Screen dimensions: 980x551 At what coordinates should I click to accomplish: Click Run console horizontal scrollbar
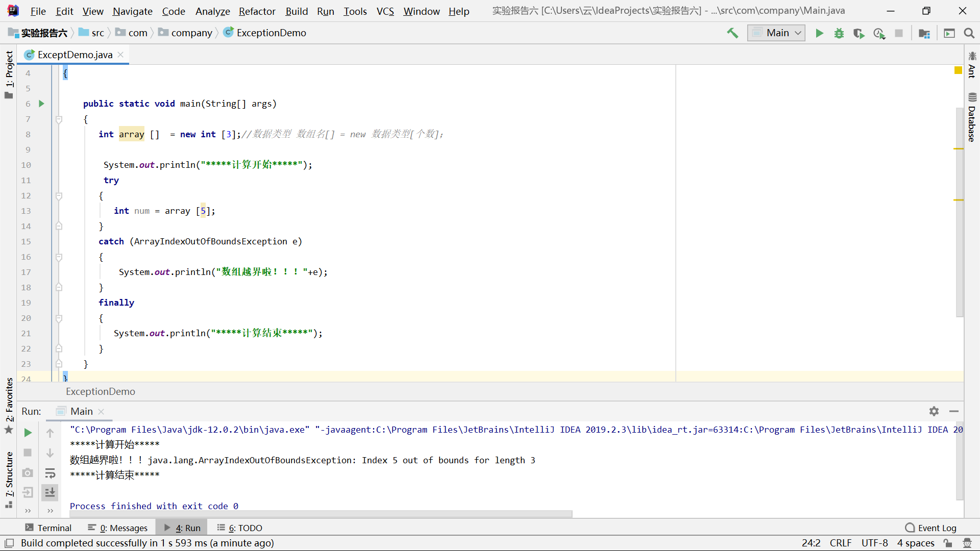(x=321, y=514)
